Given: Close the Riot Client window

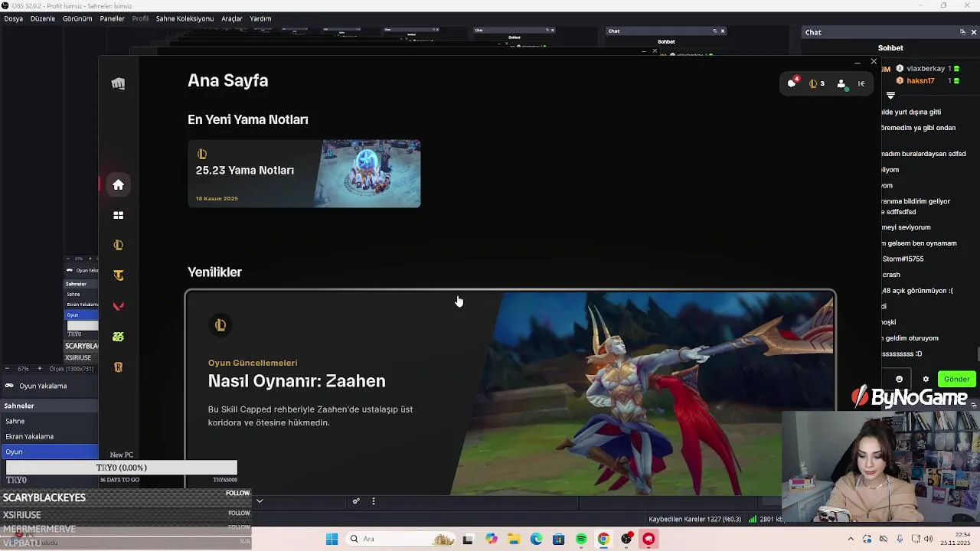Looking at the screenshot, I should pyautogui.click(x=874, y=61).
